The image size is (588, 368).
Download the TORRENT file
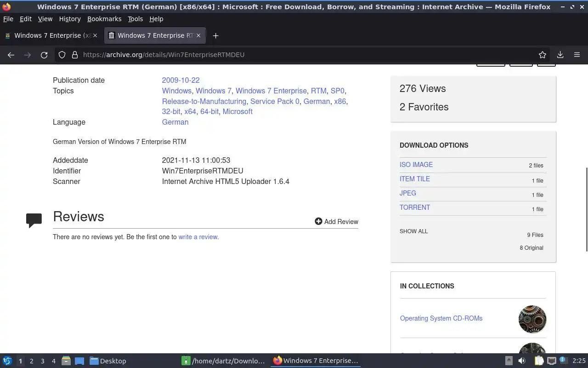point(415,207)
